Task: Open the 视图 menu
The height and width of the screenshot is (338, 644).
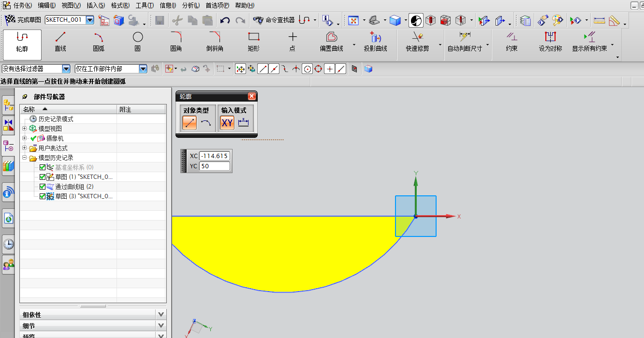Action: click(71, 5)
